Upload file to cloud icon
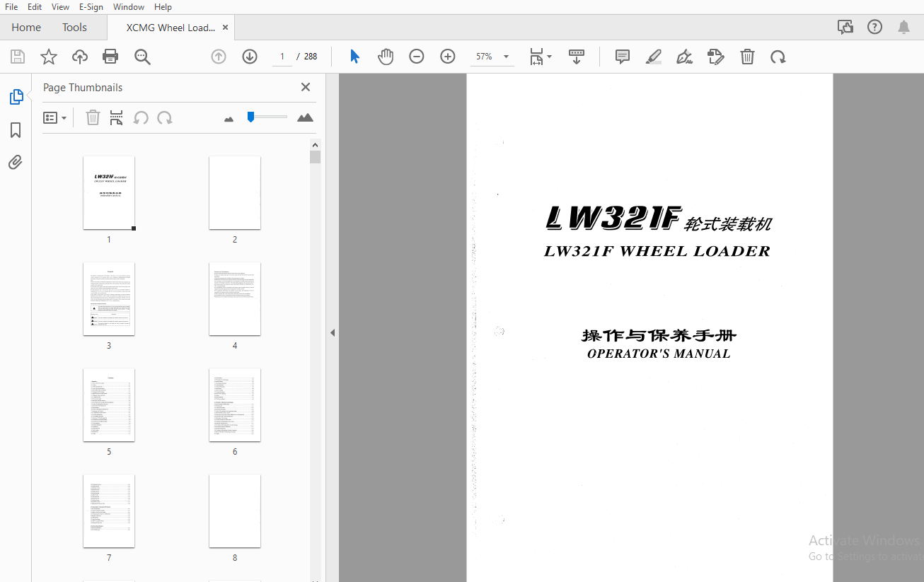This screenshot has height=582, width=924. pyautogui.click(x=80, y=57)
